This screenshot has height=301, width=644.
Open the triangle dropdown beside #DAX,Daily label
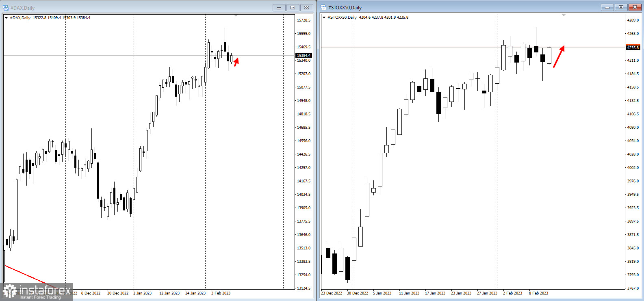pos(6,18)
